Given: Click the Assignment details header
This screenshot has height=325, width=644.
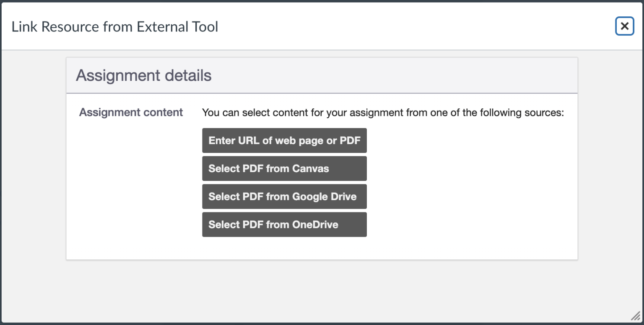Looking at the screenshot, I should click(143, 75).
